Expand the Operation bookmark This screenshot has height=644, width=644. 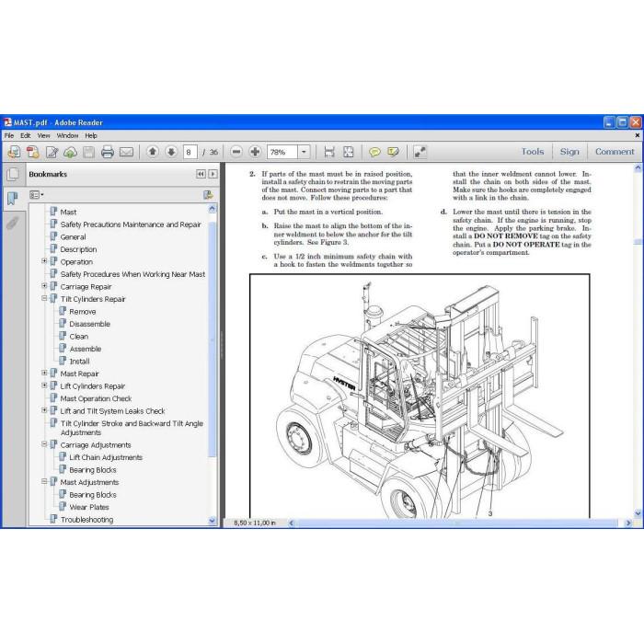click(44, 261)
